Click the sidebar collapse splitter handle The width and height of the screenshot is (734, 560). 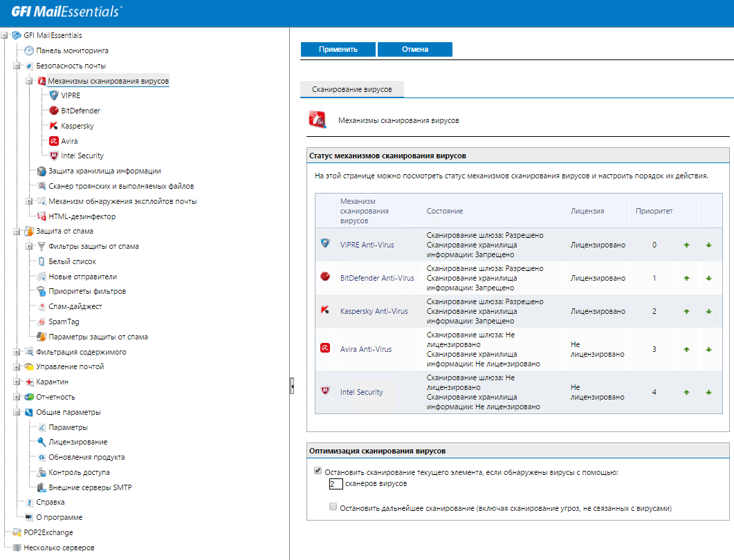tap(292, 386)
